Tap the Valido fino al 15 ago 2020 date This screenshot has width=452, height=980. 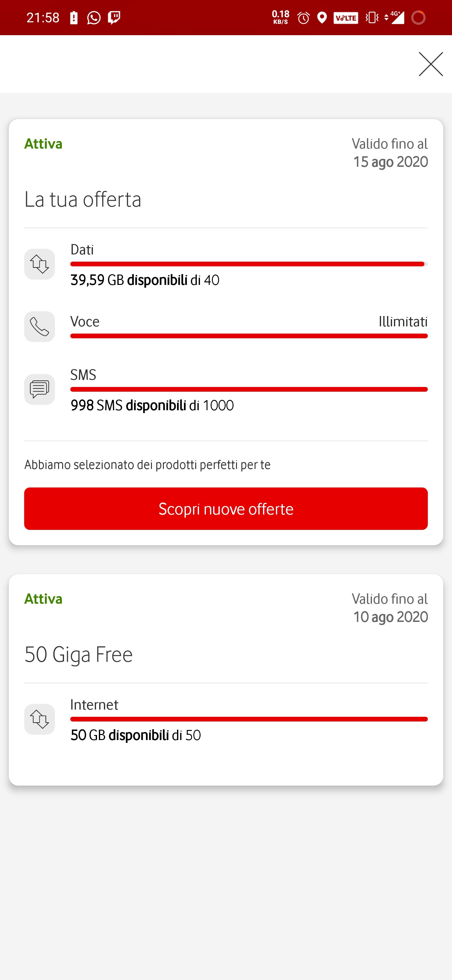click(x=390, y=153)
